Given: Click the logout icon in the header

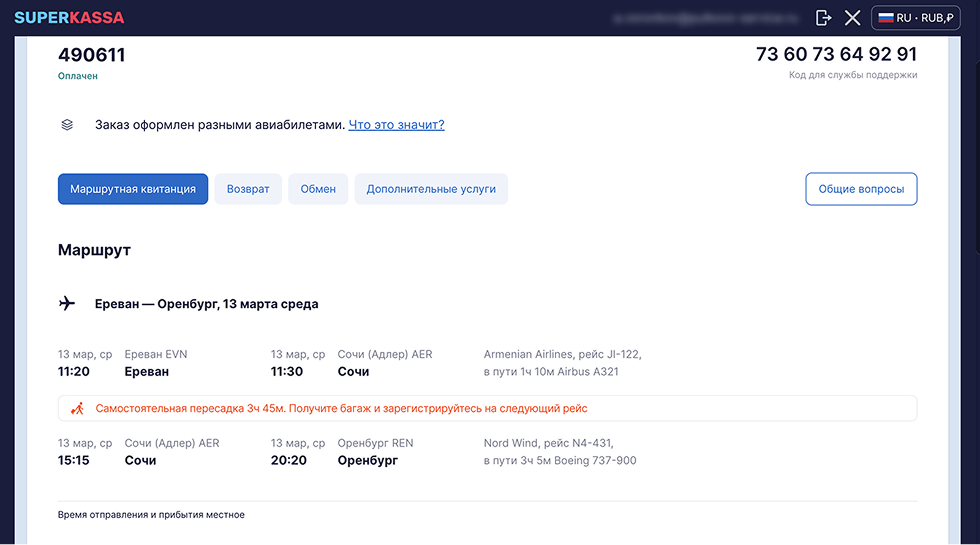Looking at the screenshot, I should [x=824, y=18].
